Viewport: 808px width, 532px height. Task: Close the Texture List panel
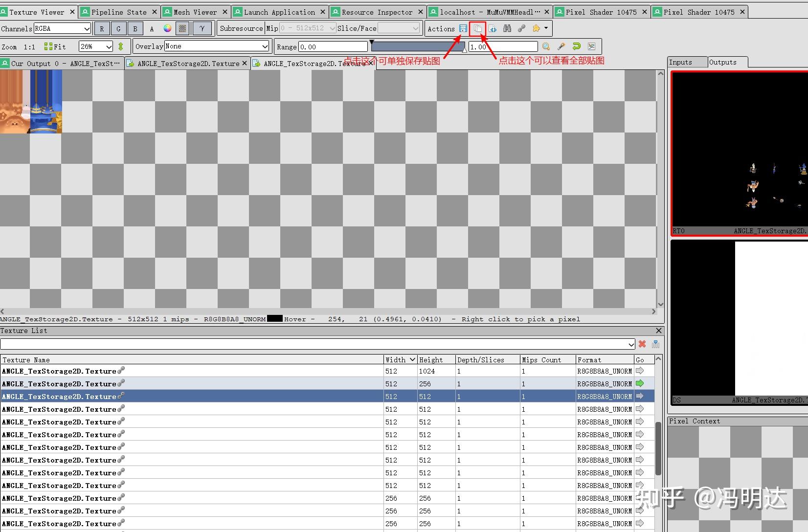[x=658, y=331]
